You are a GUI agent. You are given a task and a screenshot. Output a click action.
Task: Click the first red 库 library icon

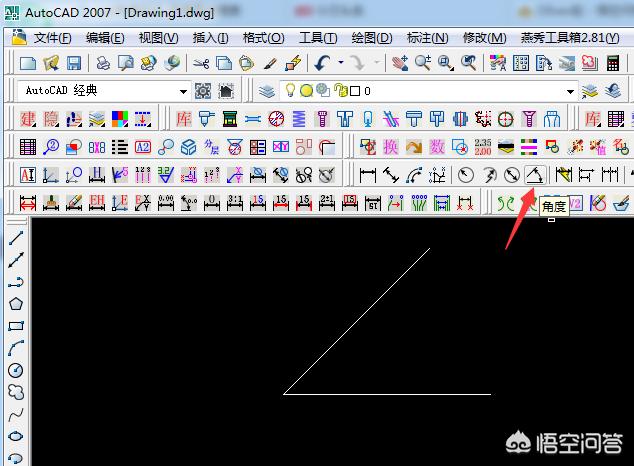184,119
